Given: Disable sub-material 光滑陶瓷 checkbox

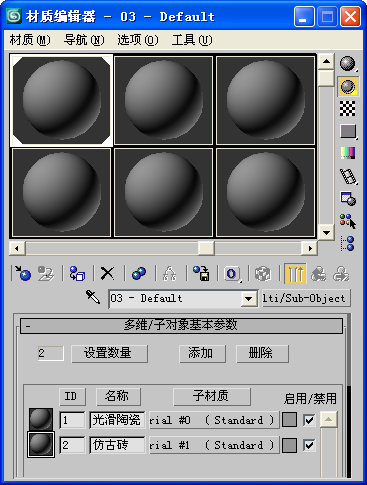Looking at the screenshot, I should click(309, 420).
